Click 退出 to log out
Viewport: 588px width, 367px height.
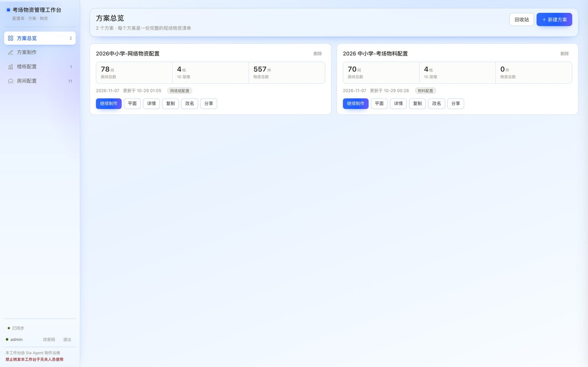(67, 340)
